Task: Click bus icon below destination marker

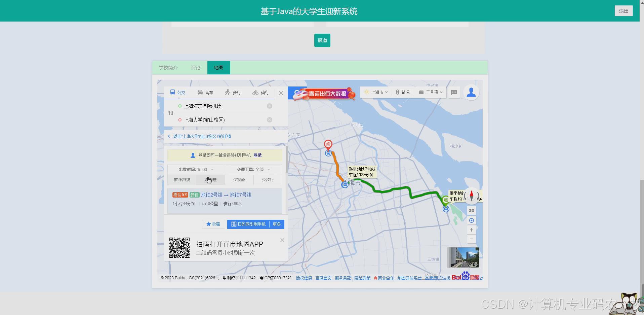Action: pos(328,153)
